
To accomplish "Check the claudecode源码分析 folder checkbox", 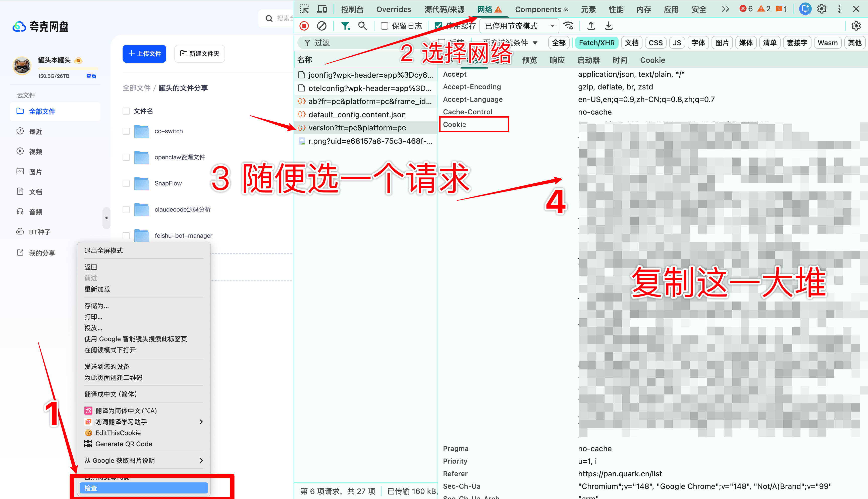I will [x=126, y=209].
